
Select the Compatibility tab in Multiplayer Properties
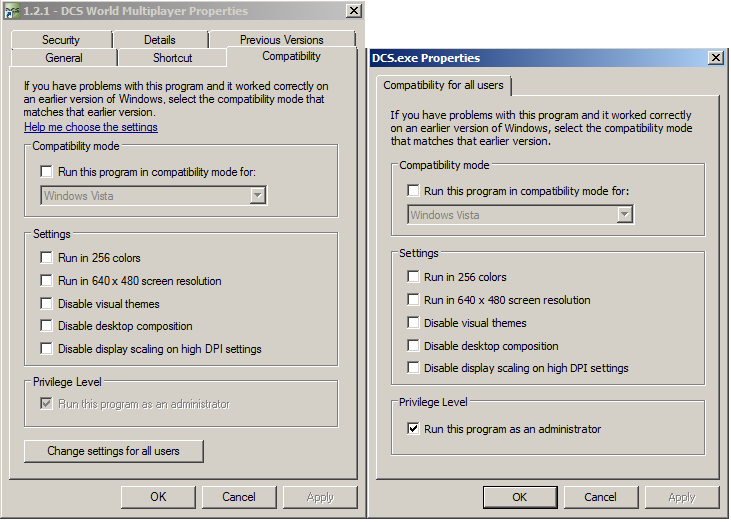(291, 56)
